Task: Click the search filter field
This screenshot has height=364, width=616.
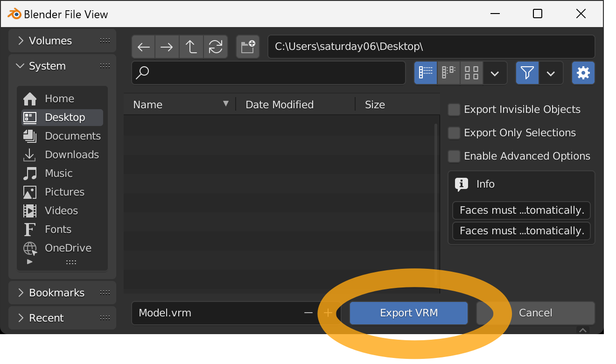Action: (x=269, y=73)
